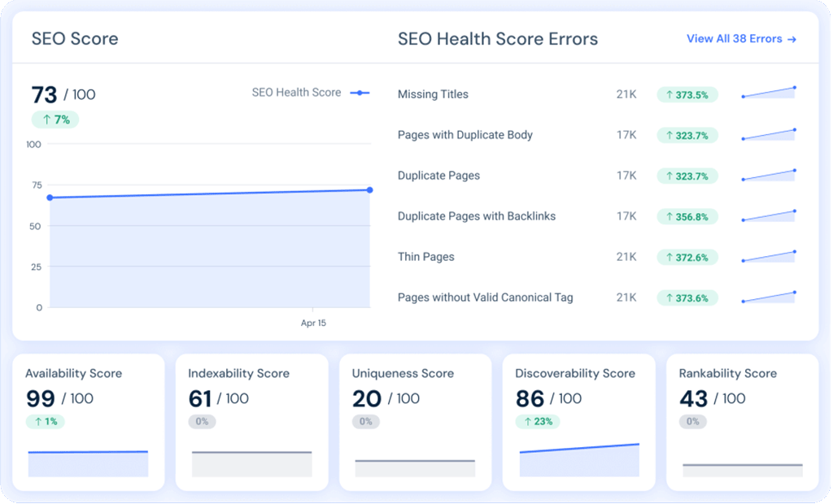Click the 21K count next to Thin Pages
833x504 pixels.
tap(626, 257)
